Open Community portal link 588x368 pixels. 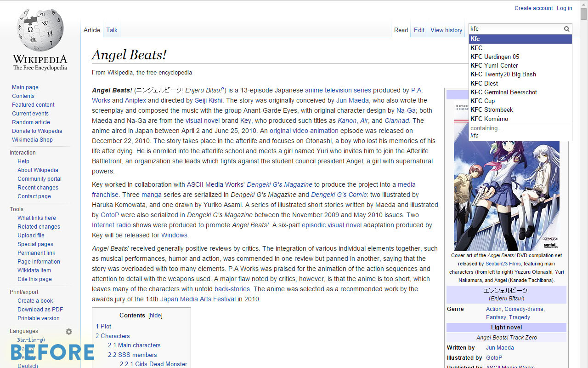40,179
